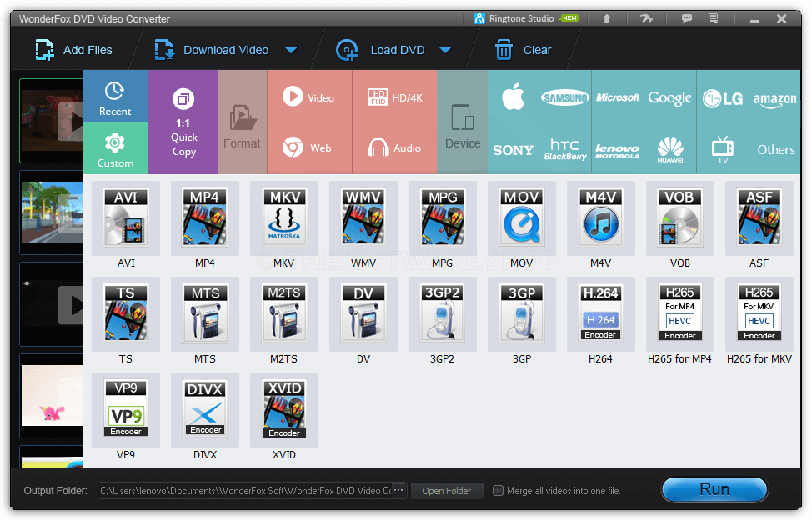This screenshot has width=812, height=520.
Task: Show Web format category
Action: pyautogui.click(x=309, y=148)
